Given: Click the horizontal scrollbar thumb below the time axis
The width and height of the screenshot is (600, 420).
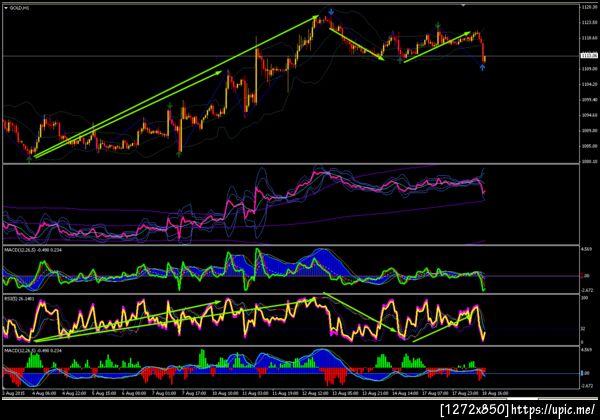Looking at the screenshot, I should click(522, 398).
